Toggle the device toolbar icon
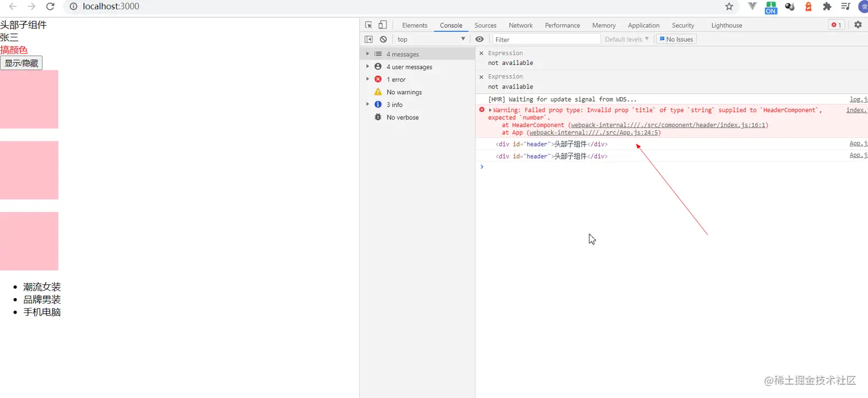Viewport: 868px width, 398px height. pos(382,25)
